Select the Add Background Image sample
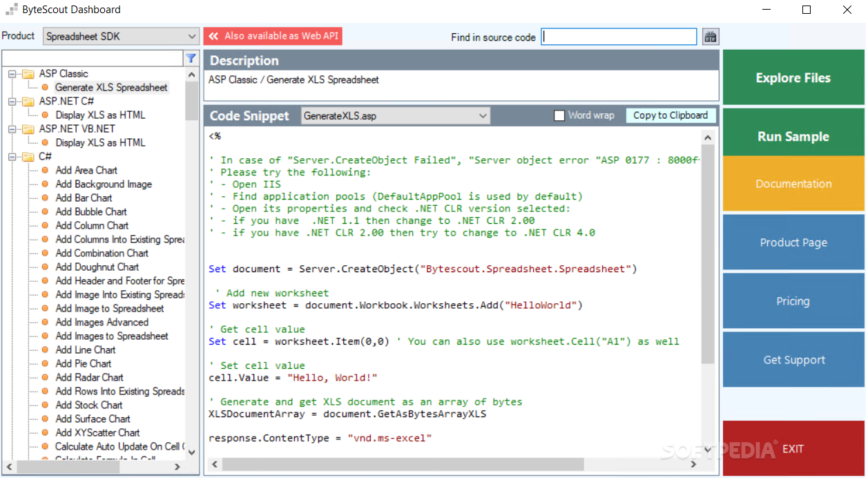This screenshot has width=868, height=478. pos(104,184)
